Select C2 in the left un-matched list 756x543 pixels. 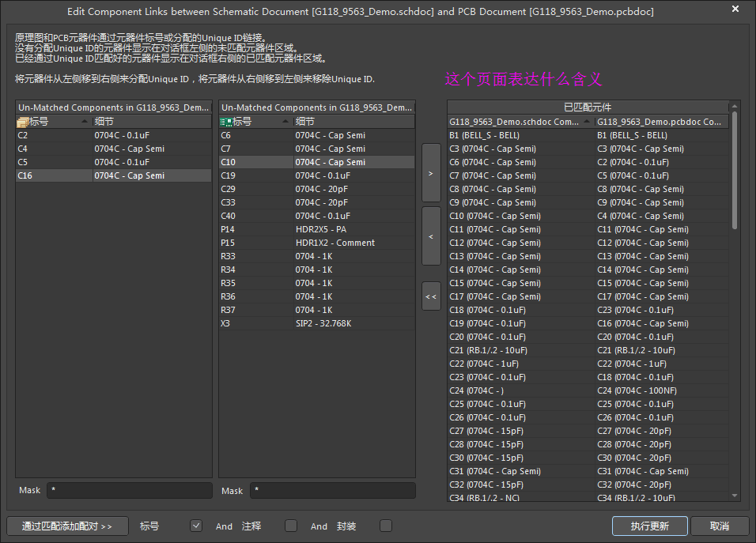pyautogui.click(x=114, y=135)
